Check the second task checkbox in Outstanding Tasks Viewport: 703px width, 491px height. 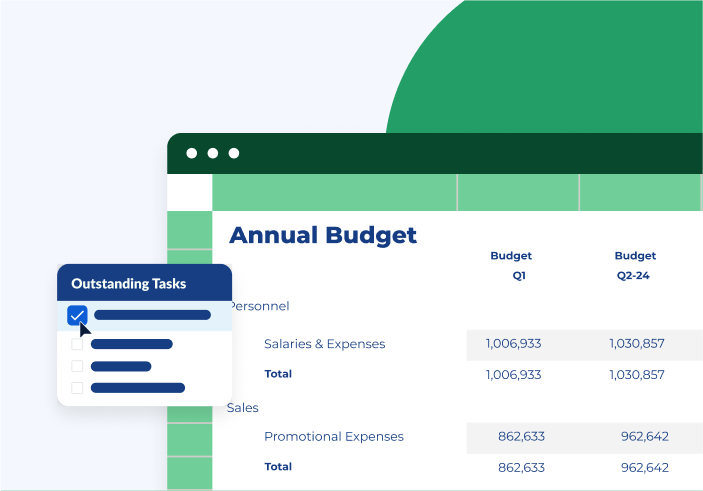[77, 344]
